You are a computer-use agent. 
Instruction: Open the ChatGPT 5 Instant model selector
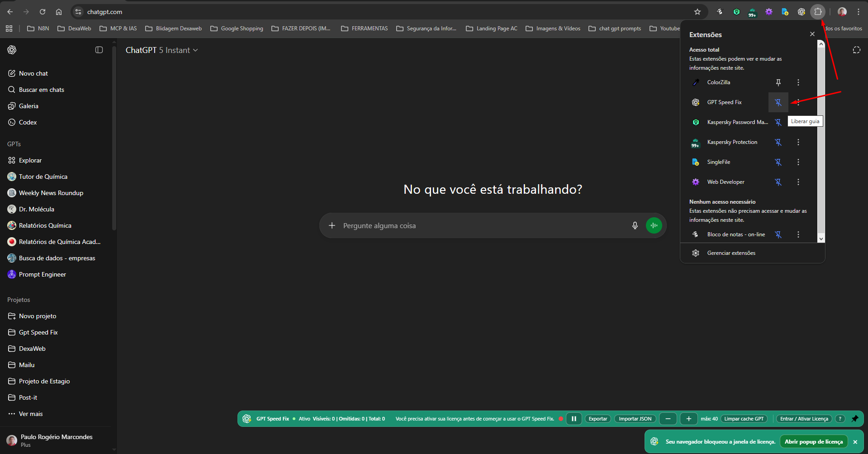[x=161, y=50]
